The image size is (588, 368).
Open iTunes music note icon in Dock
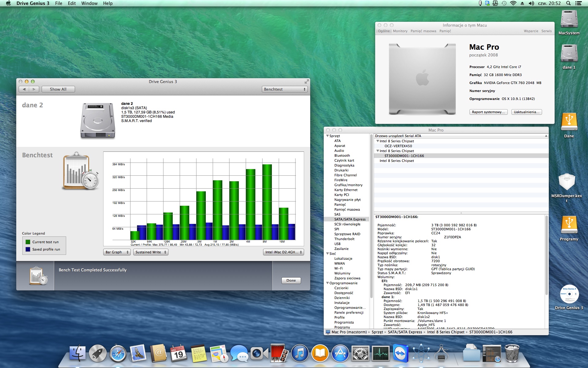coord(300,354)
